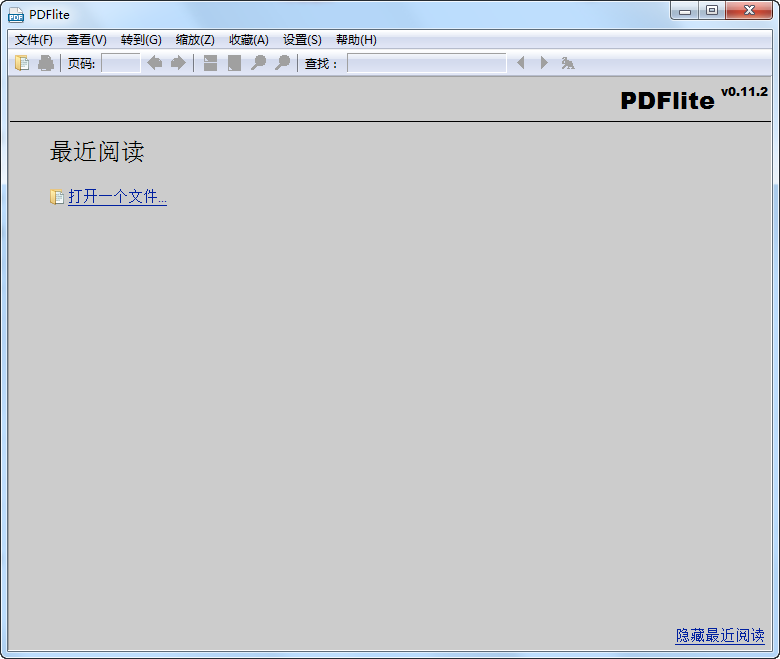The height and width of the screenshot is (659, 780).
Task: Click the zoom out magnifier icon
Action: coord(258,63)
